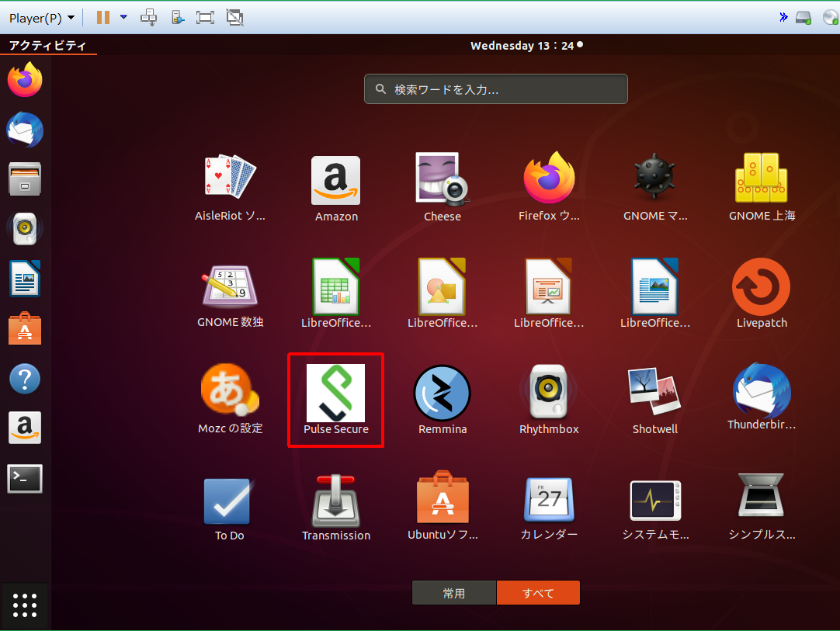
Task: Open Help from the dock
Action: (25, 380)
